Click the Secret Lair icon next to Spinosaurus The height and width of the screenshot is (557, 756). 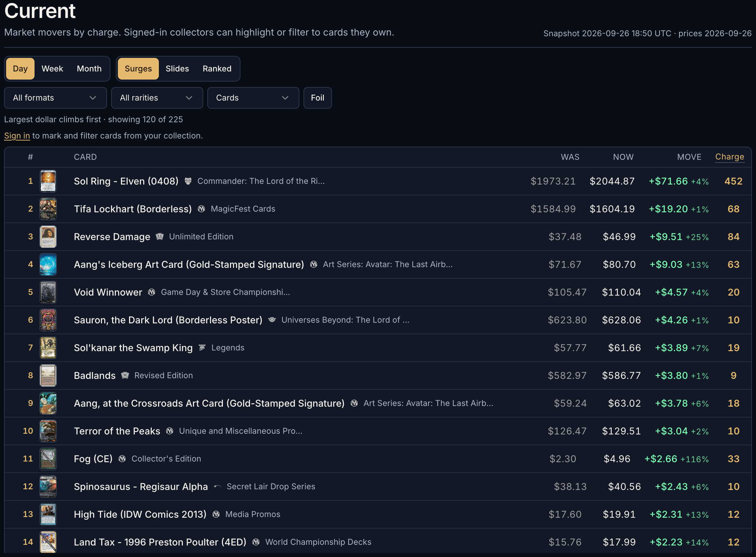[x=217, y=487]
